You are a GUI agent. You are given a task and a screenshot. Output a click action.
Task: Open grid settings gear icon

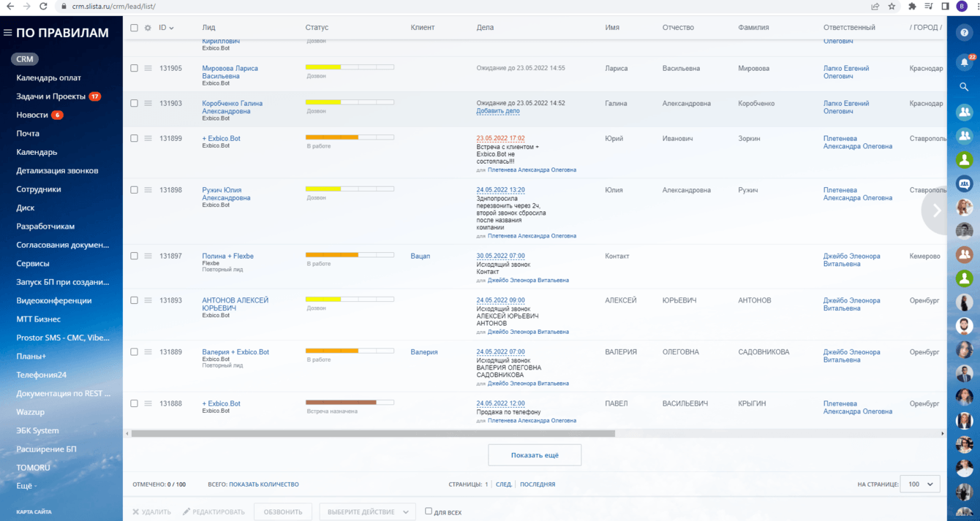pyautogui.click(x=148, y=28)
